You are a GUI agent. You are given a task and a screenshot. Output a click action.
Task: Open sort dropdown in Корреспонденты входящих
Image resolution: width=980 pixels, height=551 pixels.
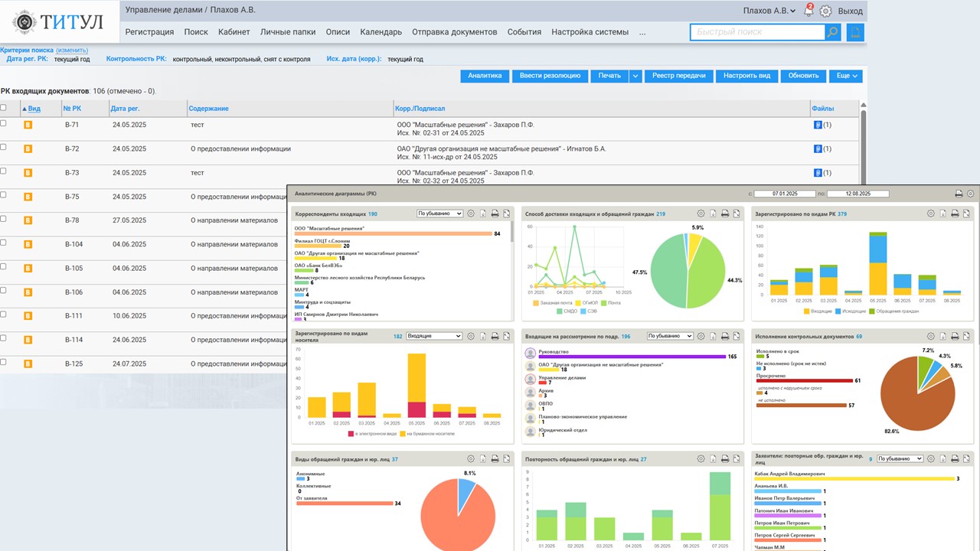point(439,214)
